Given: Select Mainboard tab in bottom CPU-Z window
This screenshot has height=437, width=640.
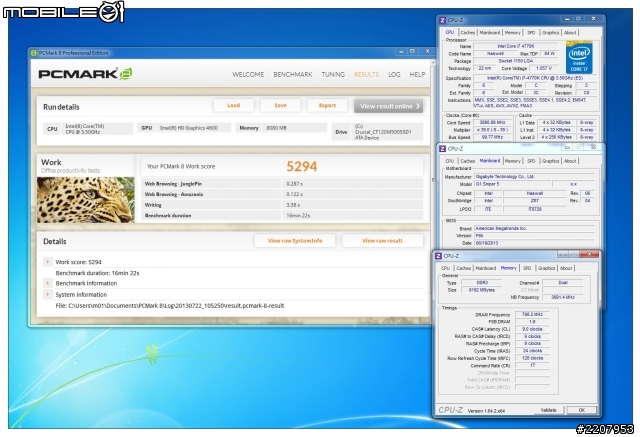Looking at the screenshot, I should click(x=486, y=268).
